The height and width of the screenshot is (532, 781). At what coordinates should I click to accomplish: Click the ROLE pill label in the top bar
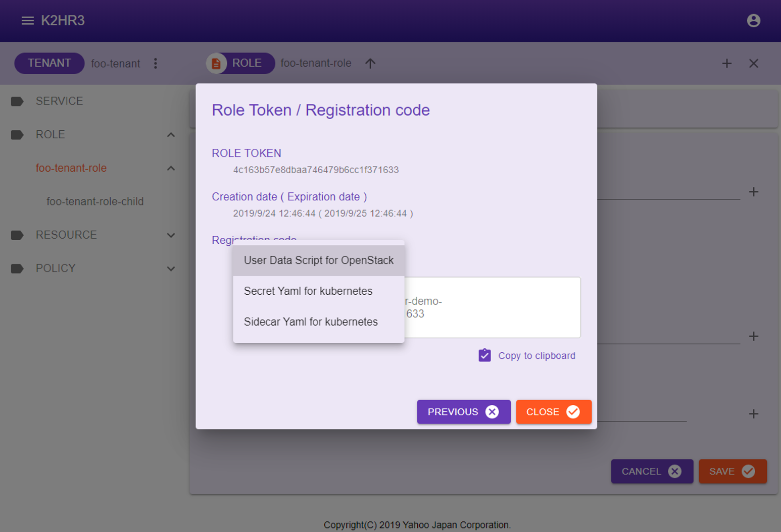click(247, 63)
